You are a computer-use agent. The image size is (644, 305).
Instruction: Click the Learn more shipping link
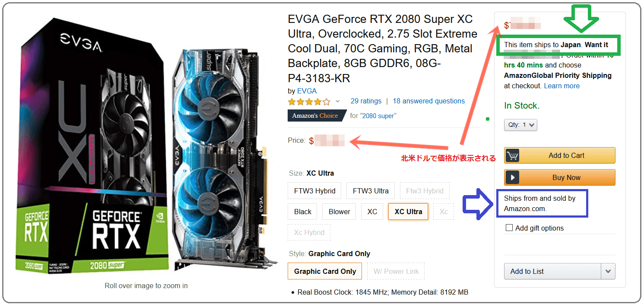(x=562, y=86)
